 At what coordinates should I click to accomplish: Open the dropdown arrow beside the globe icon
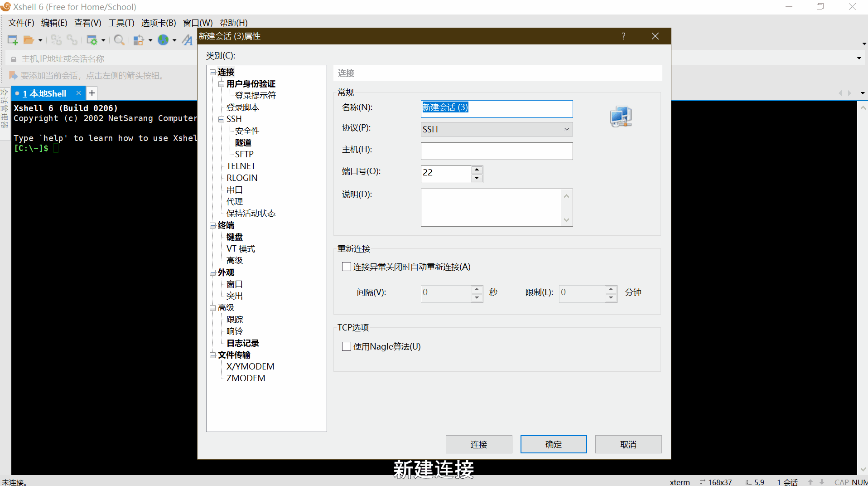point(174,41)
